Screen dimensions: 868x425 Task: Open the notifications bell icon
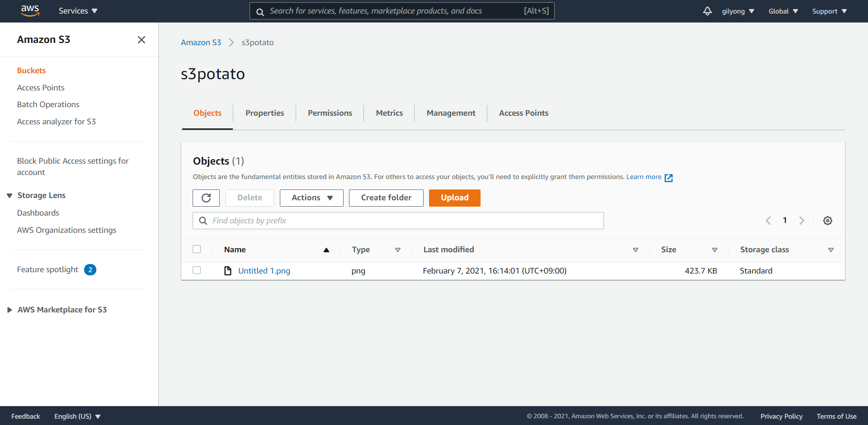(707, 11)
